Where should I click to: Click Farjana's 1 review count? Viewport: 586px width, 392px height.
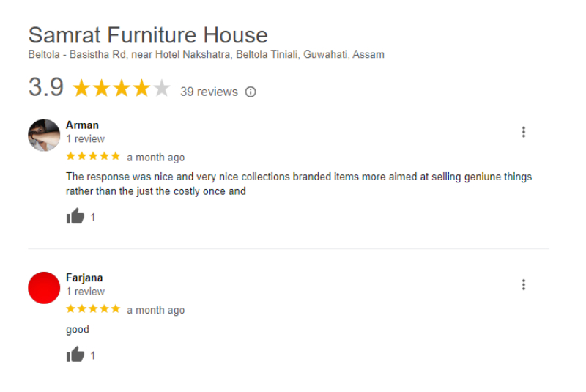coord(85,292)
